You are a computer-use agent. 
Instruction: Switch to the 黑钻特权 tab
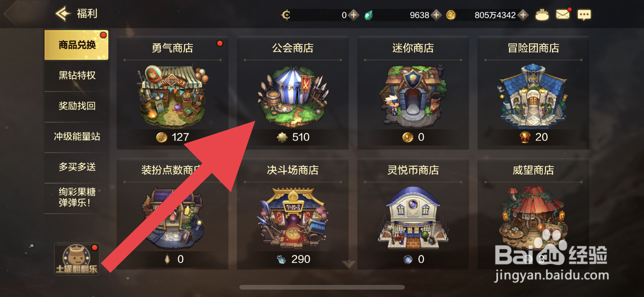point(77,75)
